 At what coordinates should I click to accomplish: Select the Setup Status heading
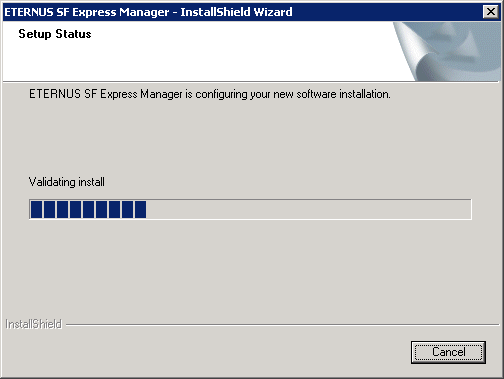[x=55, y=34]
